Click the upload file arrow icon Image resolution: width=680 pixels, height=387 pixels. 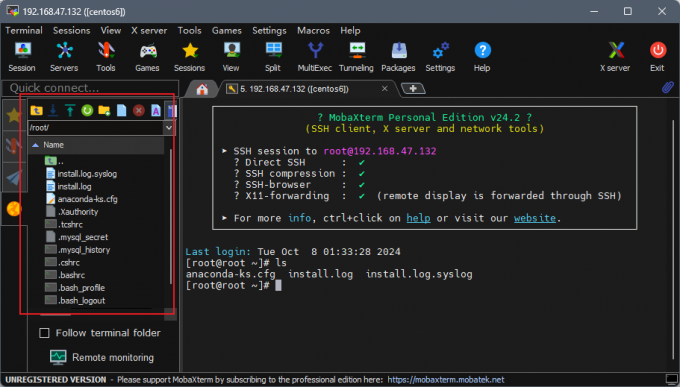click(70, 111)
